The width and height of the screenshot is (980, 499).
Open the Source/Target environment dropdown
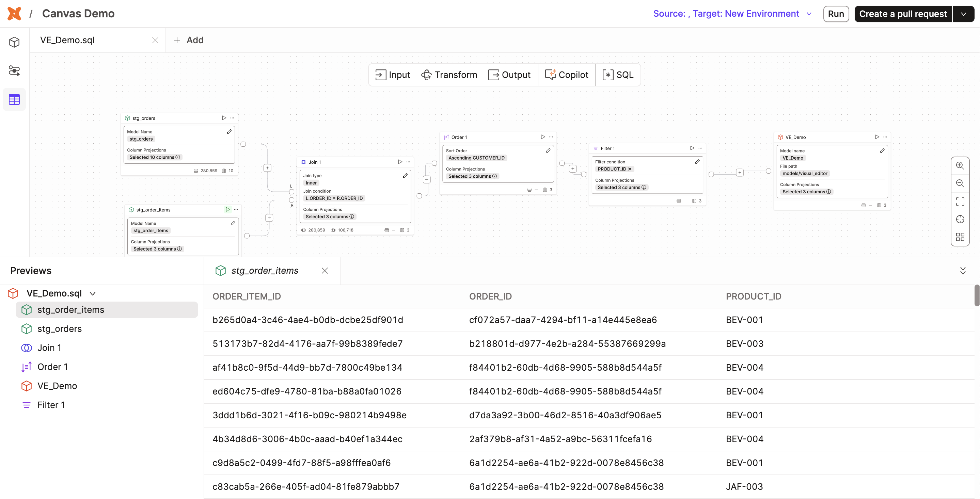pyautogui.click(x=808, y=14)
